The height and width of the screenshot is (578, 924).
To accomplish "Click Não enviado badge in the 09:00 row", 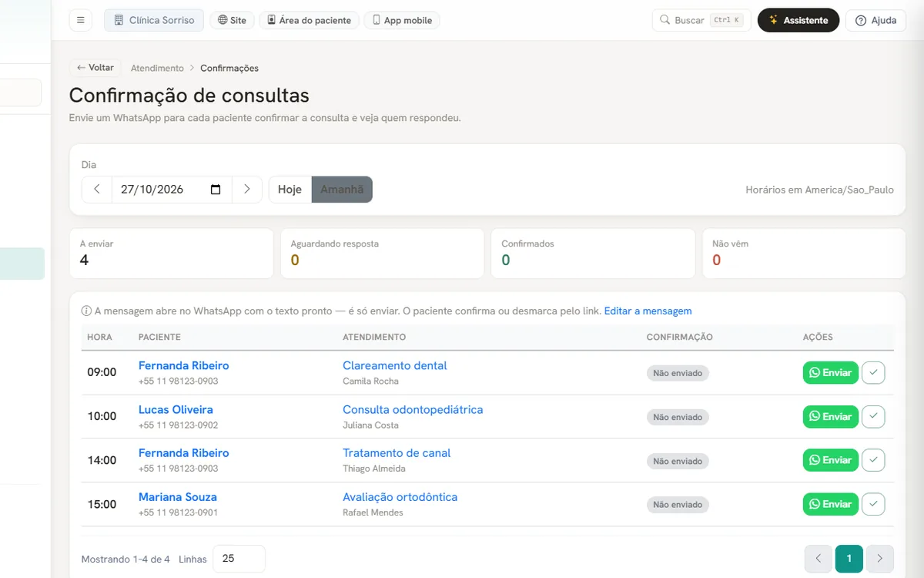I will [678, 373].
